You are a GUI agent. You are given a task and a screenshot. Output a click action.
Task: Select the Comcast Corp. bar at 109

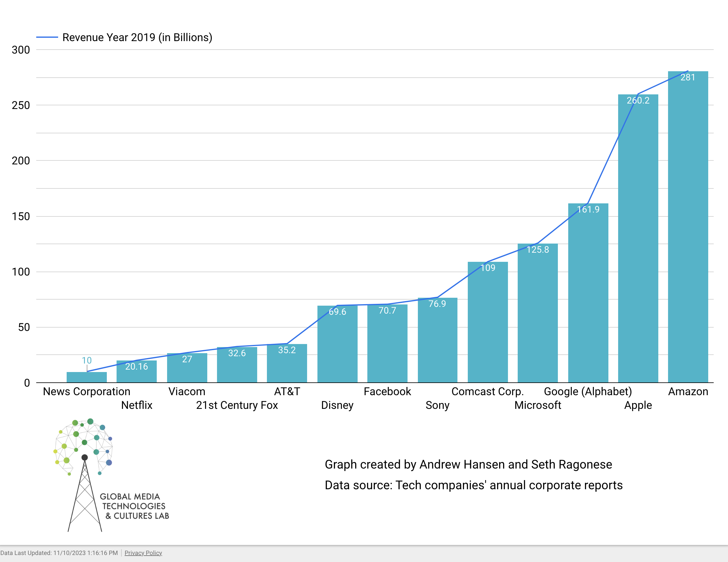point(487,322)
